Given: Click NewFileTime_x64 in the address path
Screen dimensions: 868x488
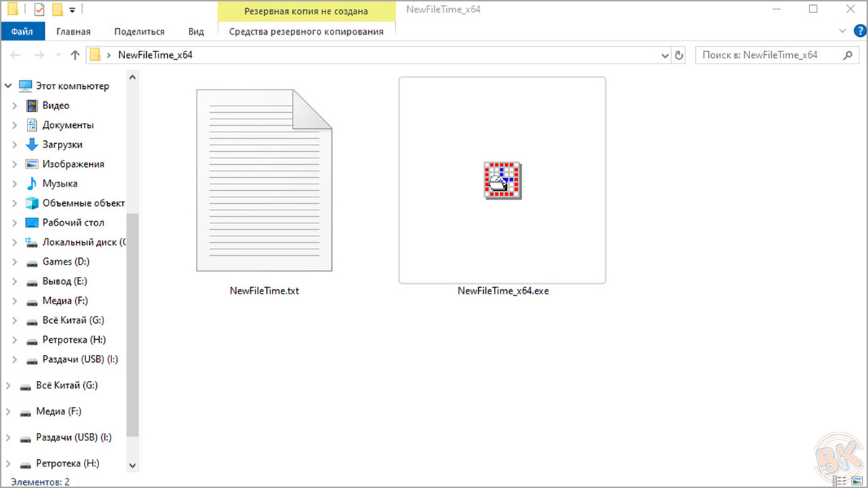Looking at the screenshot, I should coord(156,55).
